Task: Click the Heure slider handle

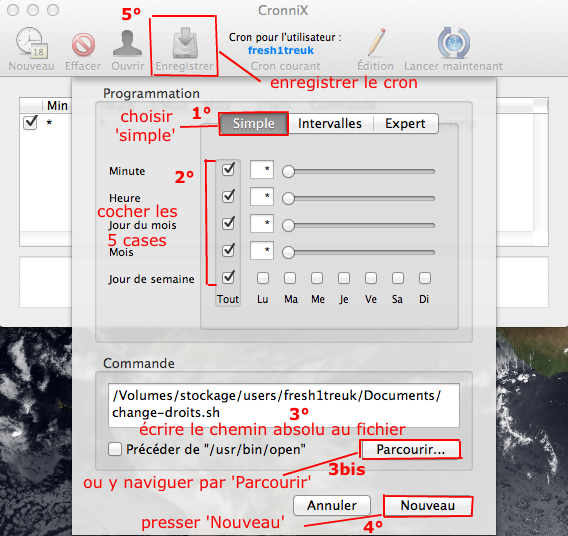Action: (288, 198)
